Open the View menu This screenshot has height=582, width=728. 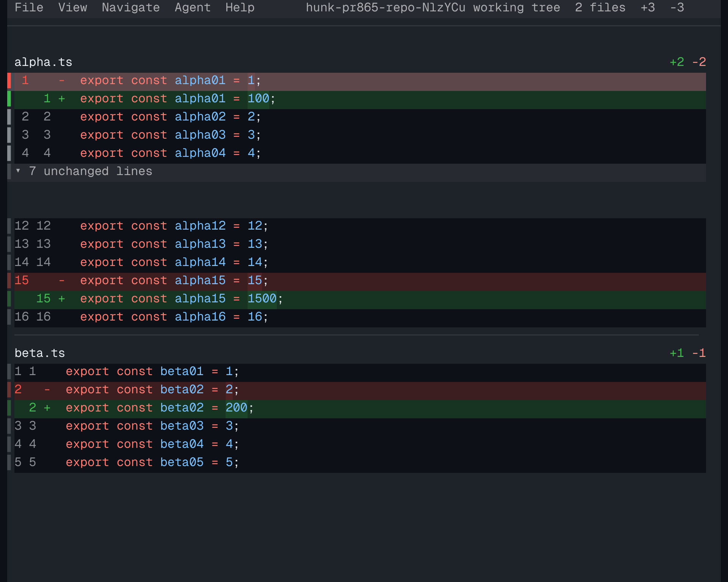point(72,8)
